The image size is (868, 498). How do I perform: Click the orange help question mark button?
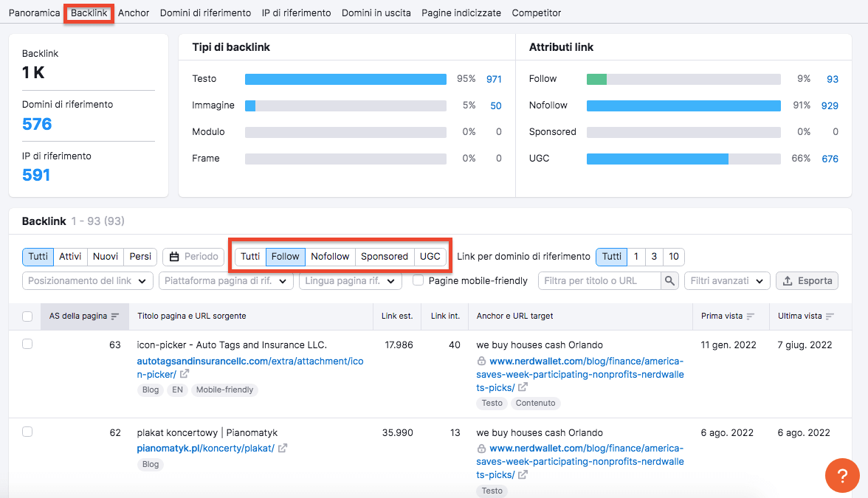842,474
